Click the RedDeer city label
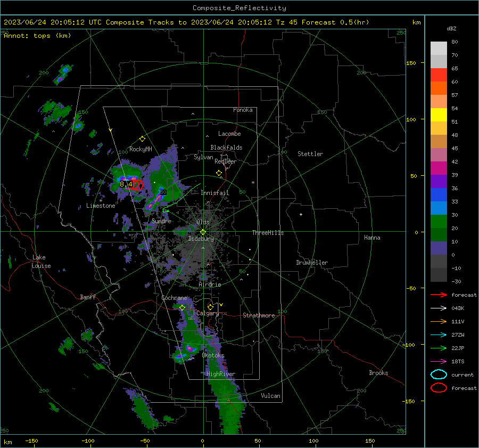Image resolution: width=479 pixels, height=448 pixels. coord(226,161)
